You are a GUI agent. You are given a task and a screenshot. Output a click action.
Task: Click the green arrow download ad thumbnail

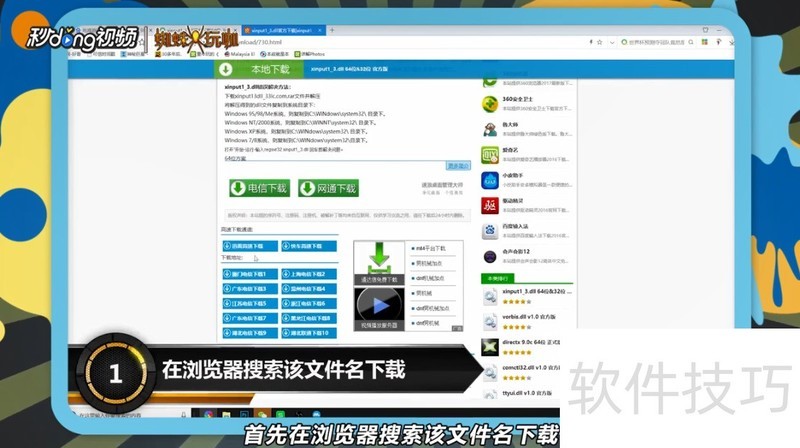[x=379, y=263]
